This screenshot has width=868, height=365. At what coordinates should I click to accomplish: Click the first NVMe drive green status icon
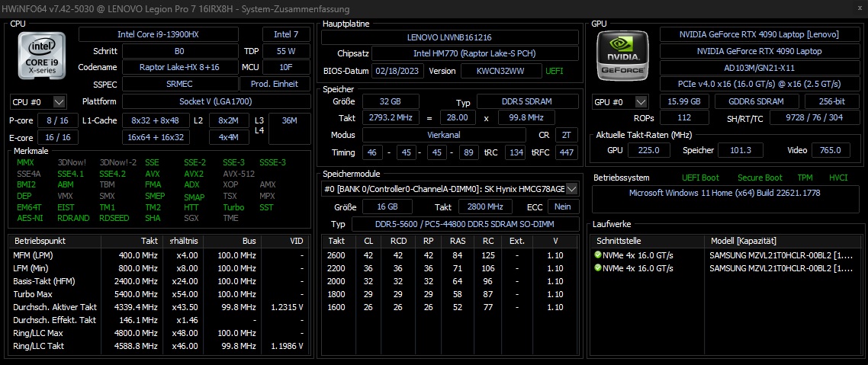598,255
